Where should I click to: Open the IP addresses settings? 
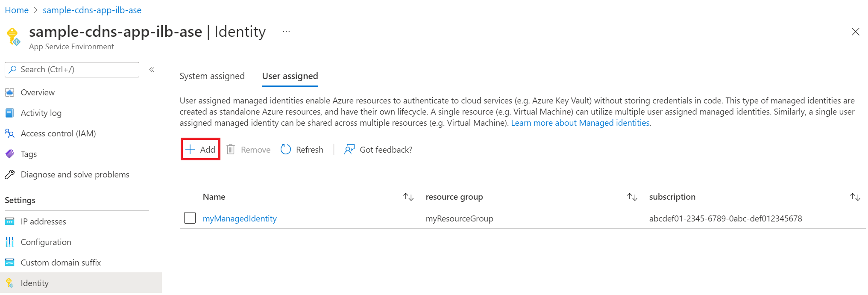point(43,221)
